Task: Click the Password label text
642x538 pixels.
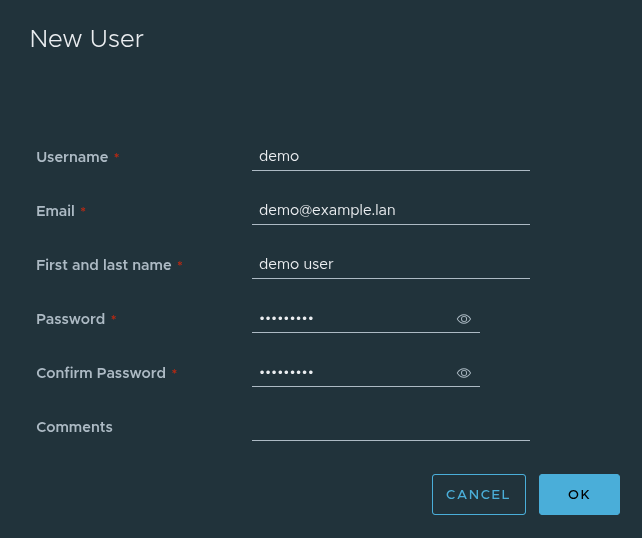Action: [x=70, y=319]
